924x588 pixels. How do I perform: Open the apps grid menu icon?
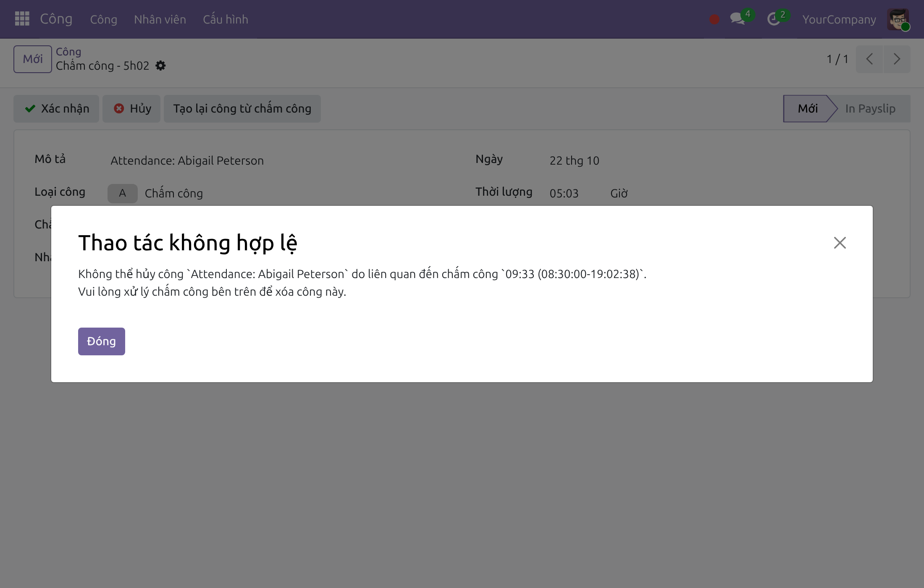(22, 19)
